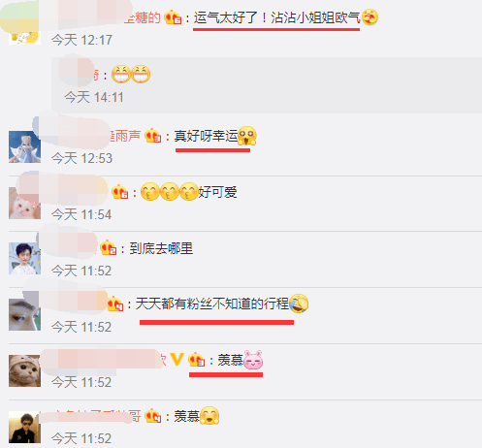Click the 今天 14:11 reply timestamp
The height and width of the screenshot is (448, 482).
(94, 97)
